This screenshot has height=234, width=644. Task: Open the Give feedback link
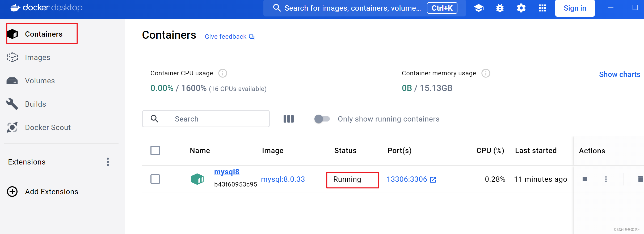point(226,37)
